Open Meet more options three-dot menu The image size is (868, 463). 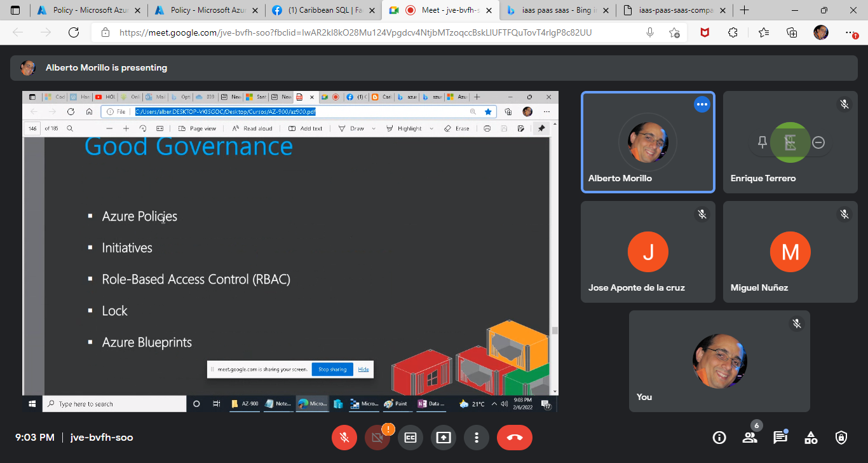point(477,438)
